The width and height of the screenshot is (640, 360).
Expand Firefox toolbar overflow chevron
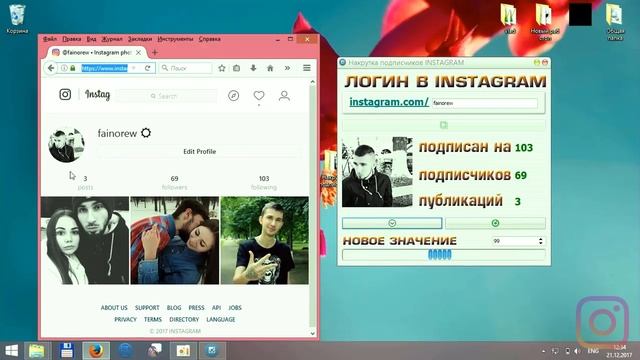coord(287,68)
